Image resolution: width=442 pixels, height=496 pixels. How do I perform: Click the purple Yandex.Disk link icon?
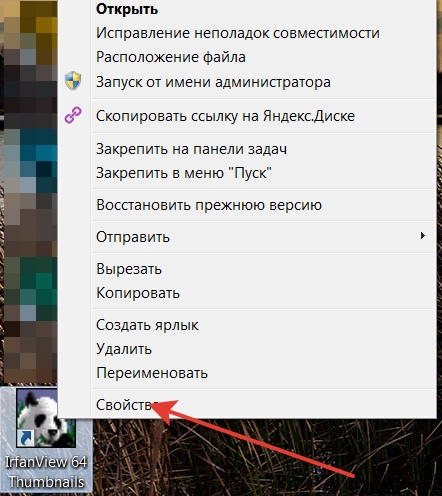[73, 115]
